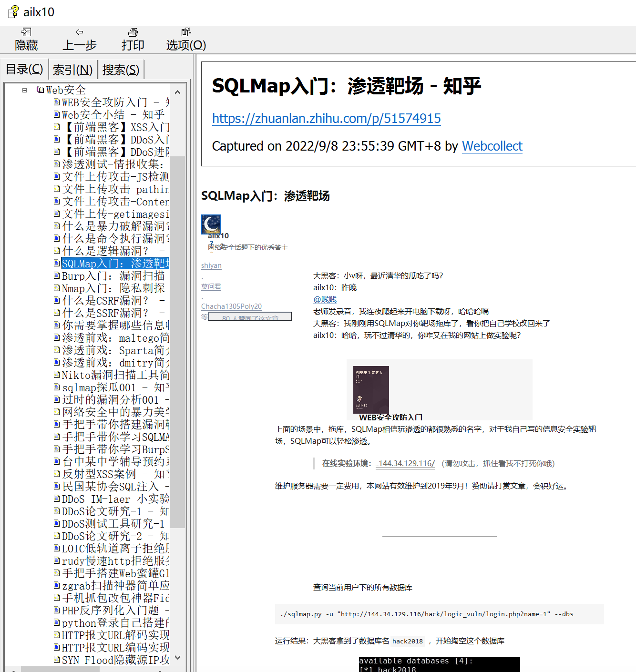Select zgrab扫描神器 tree topic
Viewport: 636px width, 672px height.
pyautogui.click(x=115, y=585)
